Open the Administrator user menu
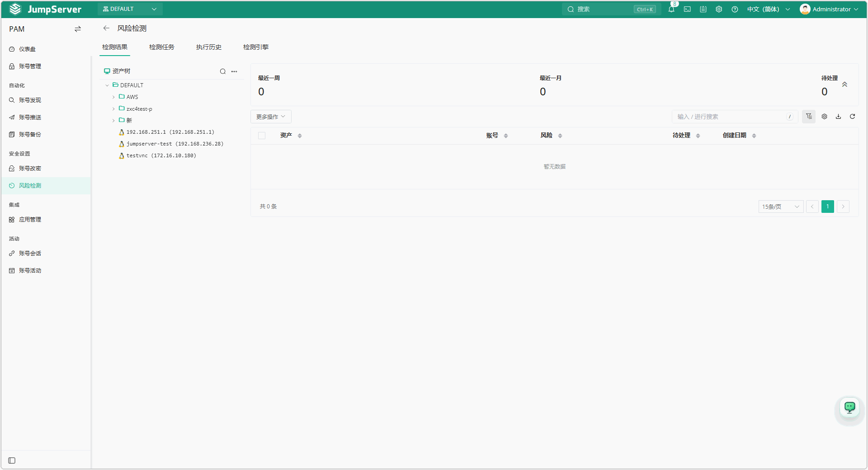Screen dimensions: 868x470 pyautogui.click(x=829, y=9)
